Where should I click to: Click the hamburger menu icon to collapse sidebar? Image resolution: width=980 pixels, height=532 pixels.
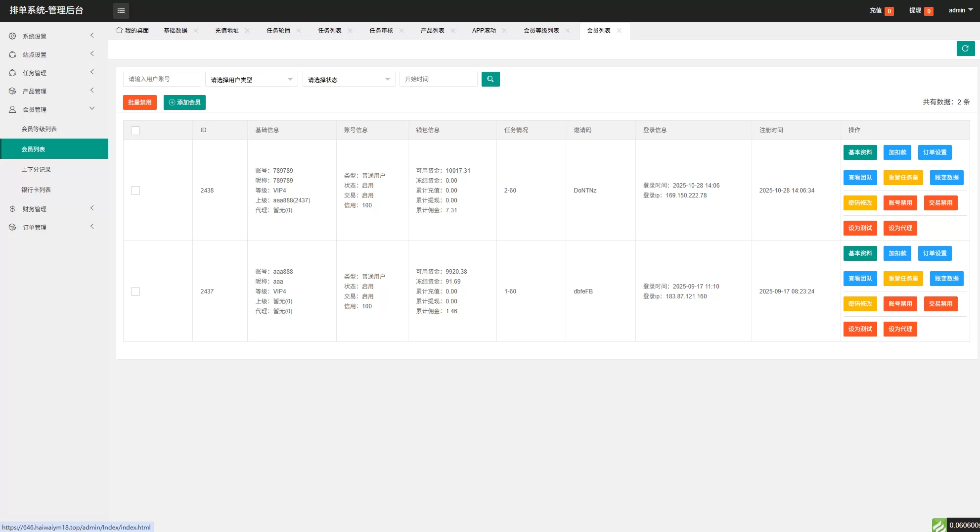121,10
